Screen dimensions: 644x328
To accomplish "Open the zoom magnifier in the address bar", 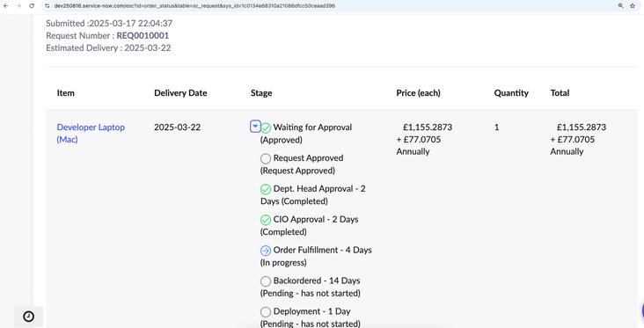I will click(620, 6).
